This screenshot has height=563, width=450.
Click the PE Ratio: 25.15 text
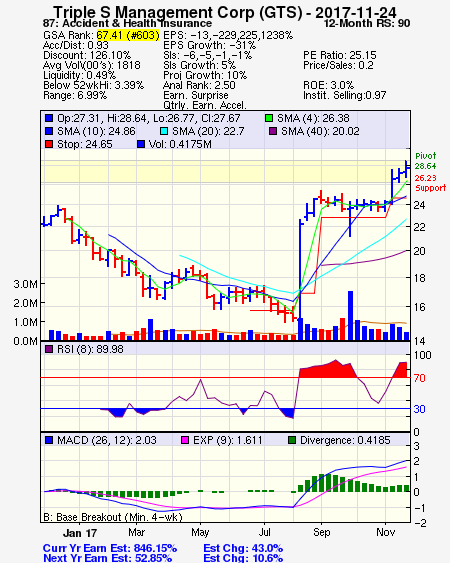click(340, 55)
